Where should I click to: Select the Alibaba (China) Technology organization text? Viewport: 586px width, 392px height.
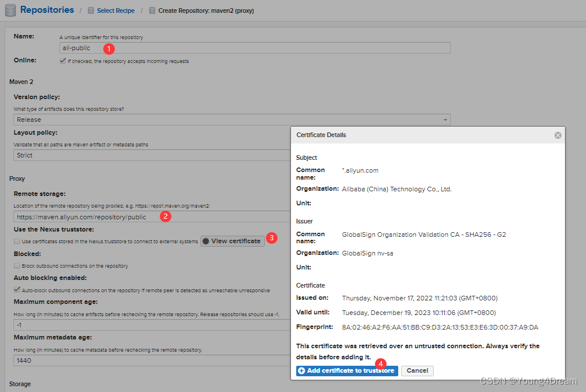tap(397, 189)
